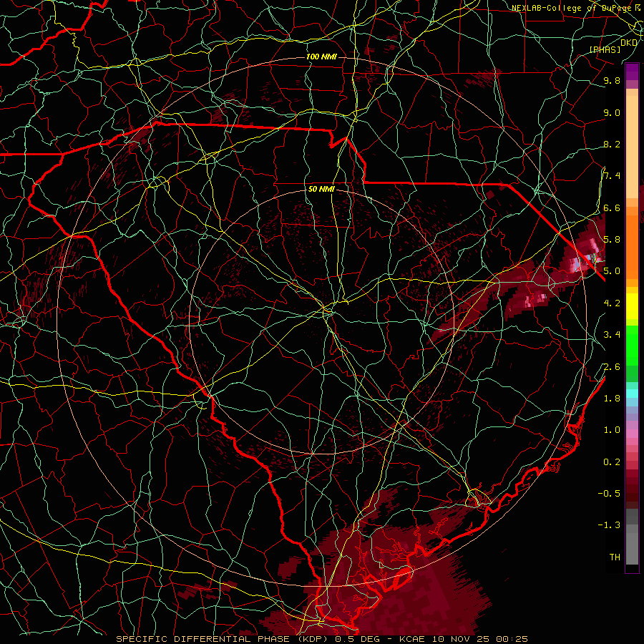Viewport: 644px width, 644px height.
Task: Click the -1.3 value on the color scale
Action: tap(609, 525)
